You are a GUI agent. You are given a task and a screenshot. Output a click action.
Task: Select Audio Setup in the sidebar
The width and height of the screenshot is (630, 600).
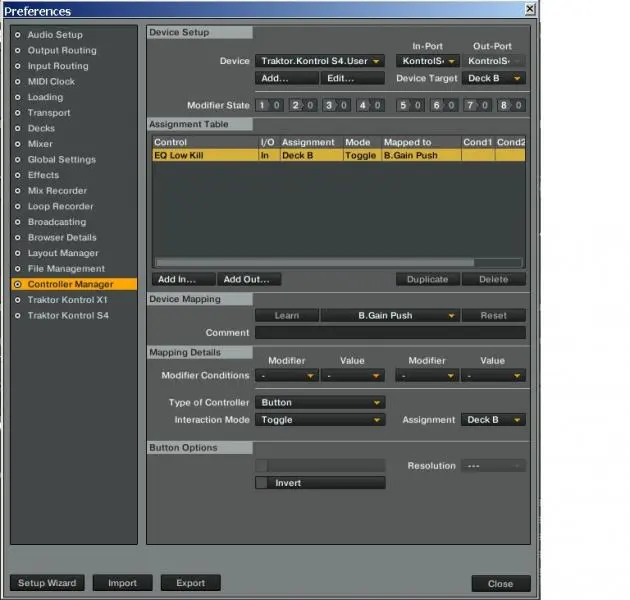pyautogui.click(x=54, y=35)
